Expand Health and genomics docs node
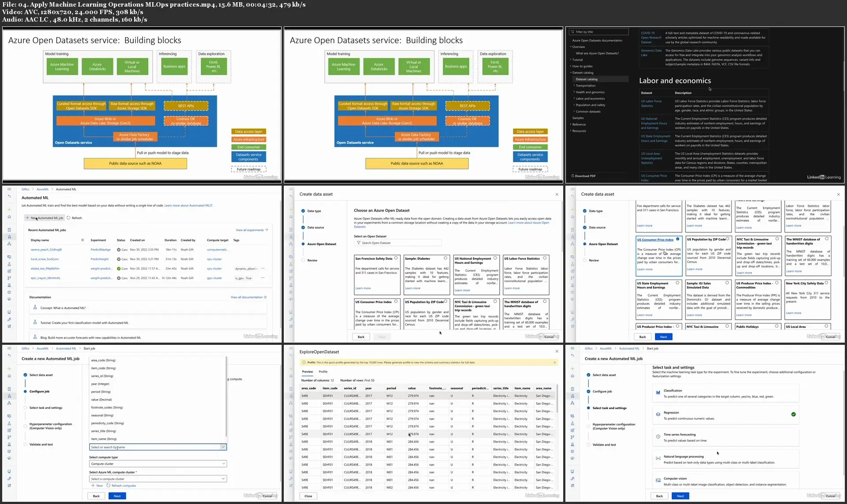The width and height of the screenshot is (847, 504). tap(574, 92)
